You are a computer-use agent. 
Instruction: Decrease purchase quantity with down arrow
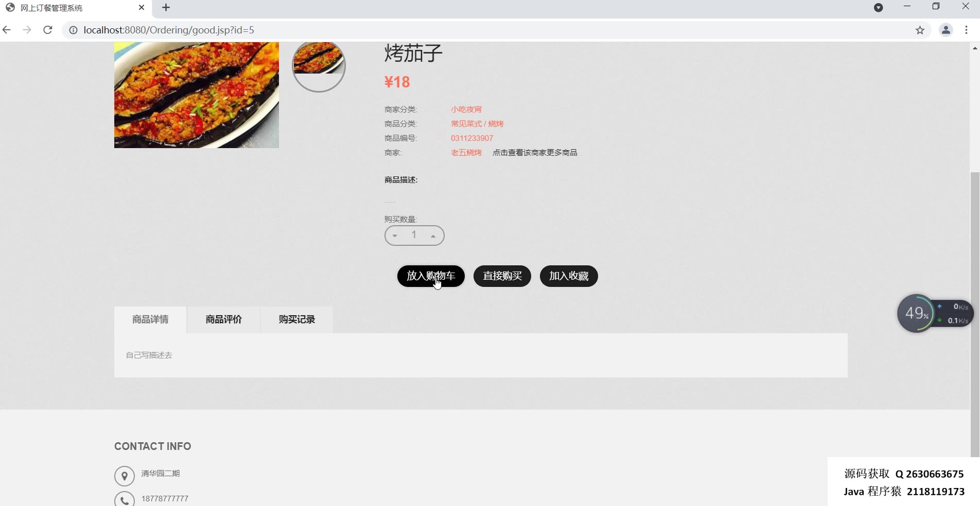point(395,236)
